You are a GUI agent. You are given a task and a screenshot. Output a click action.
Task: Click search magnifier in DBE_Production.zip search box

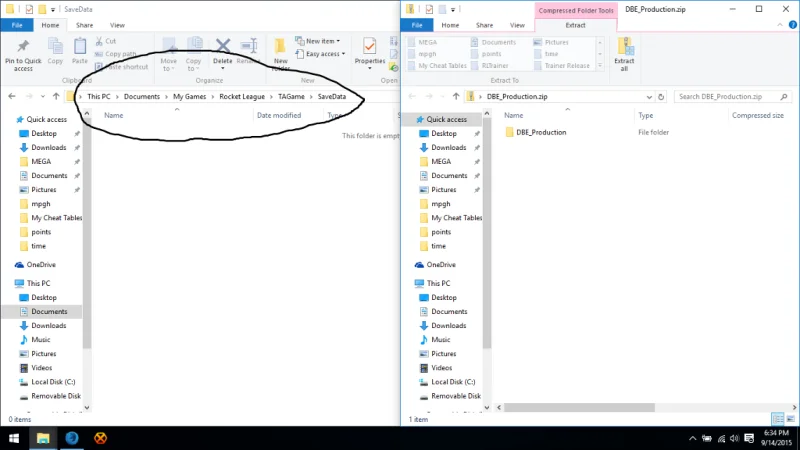click(784, 96)
